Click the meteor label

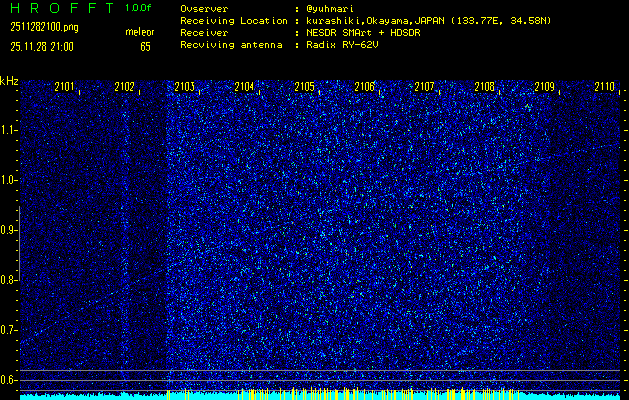[140, 32]
